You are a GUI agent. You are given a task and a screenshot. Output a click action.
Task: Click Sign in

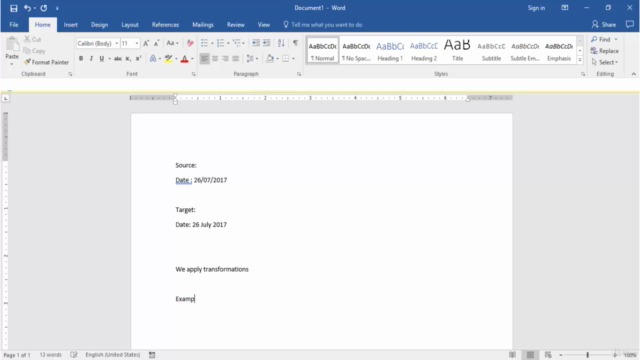pos(536,8)
